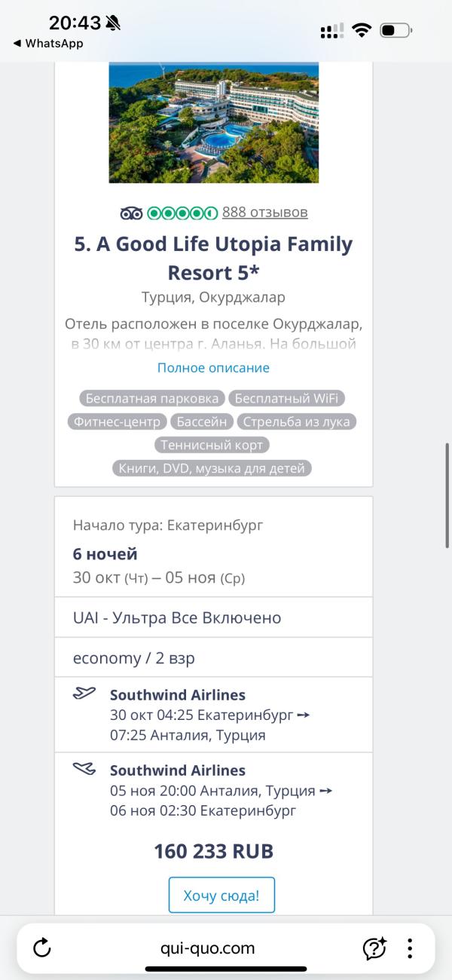
Task: Tap the qui-quo.com address bar
Action: pyautogui.click(x=208, y=948)
